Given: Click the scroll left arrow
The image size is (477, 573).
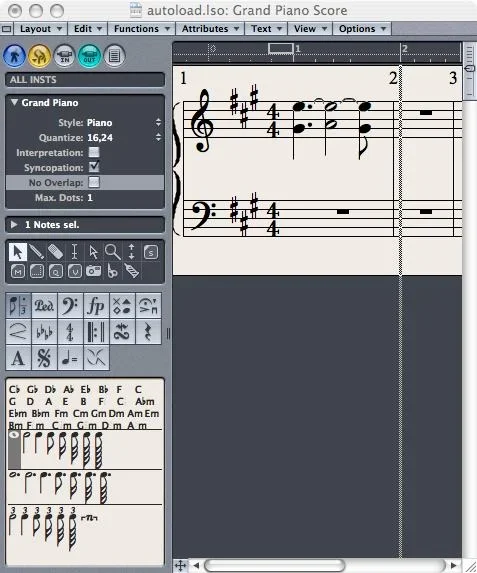Looking at the screenshot, I should [196, 565].
